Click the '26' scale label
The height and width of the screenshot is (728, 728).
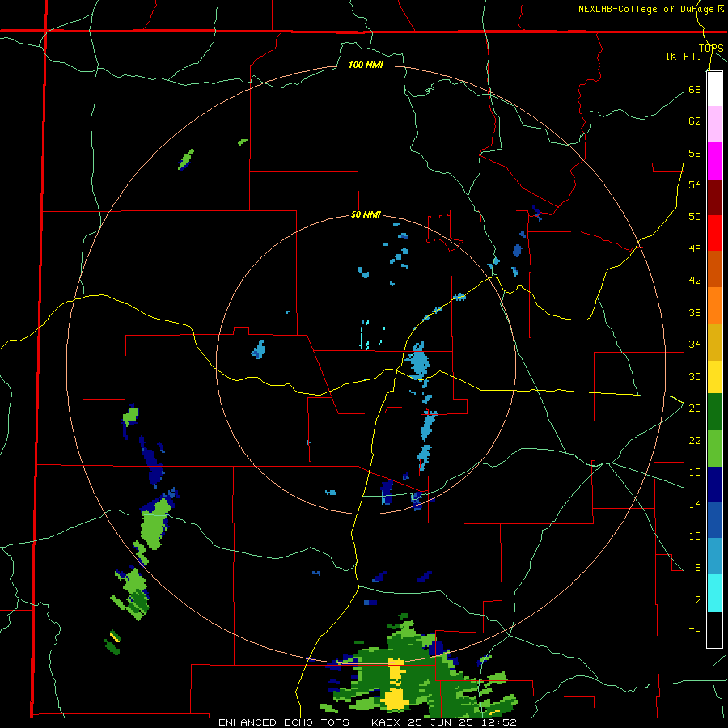coord(695,408)
